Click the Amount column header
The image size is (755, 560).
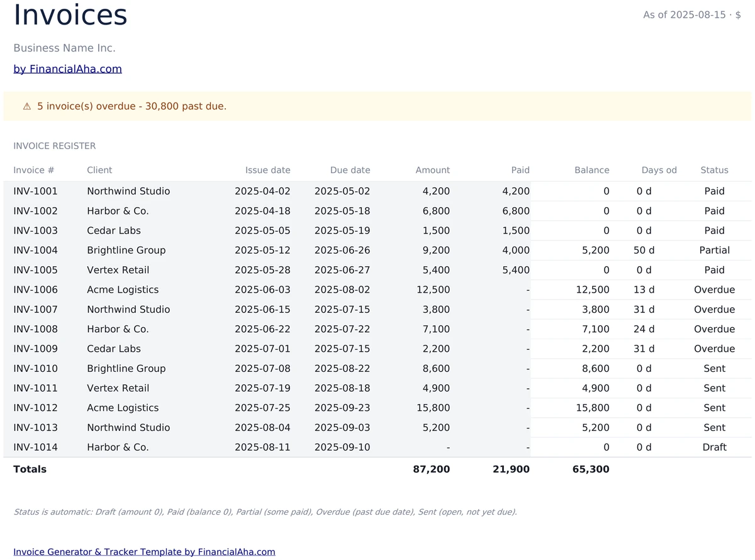[433, 170]
